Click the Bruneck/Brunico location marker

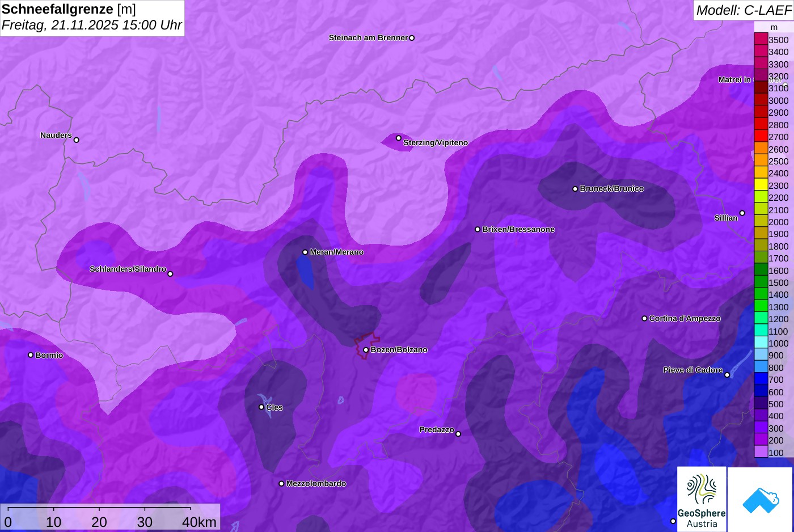point(575,189)
